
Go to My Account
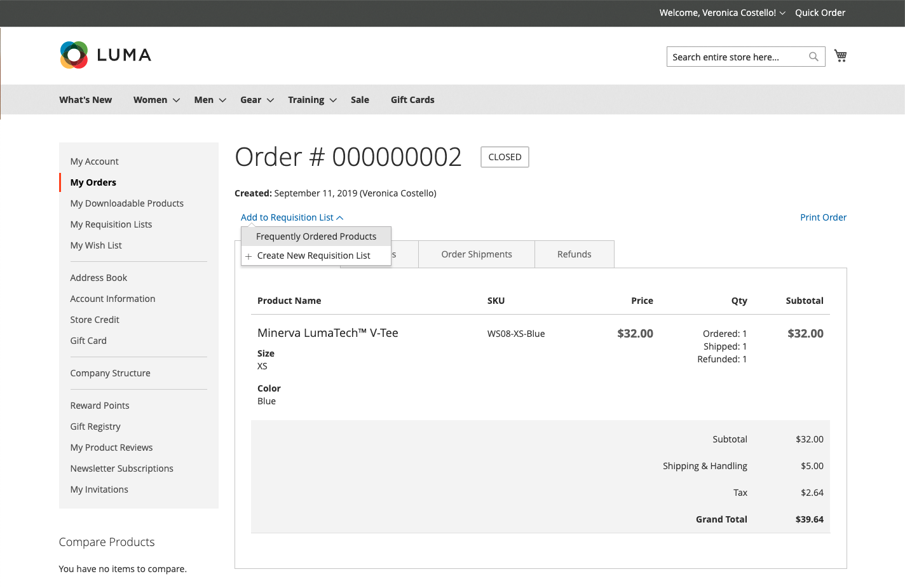pyautogui.click(x=94, y=161)
